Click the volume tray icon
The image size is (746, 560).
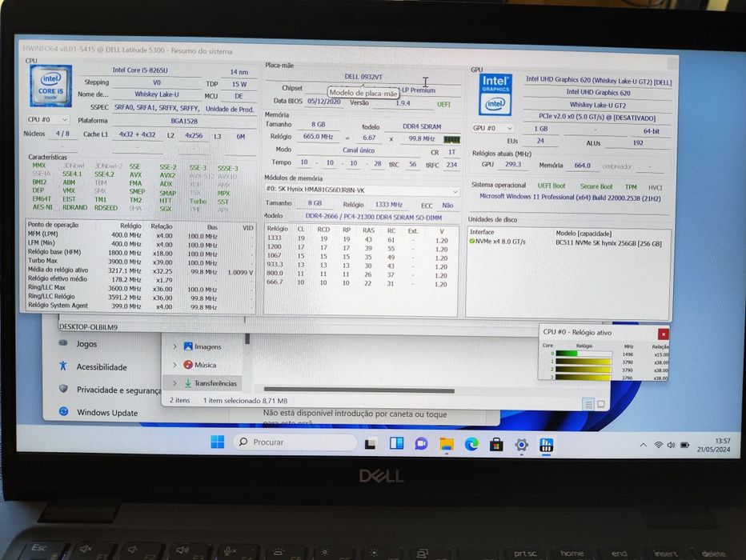pyautogui.click(x=671, y=445)
